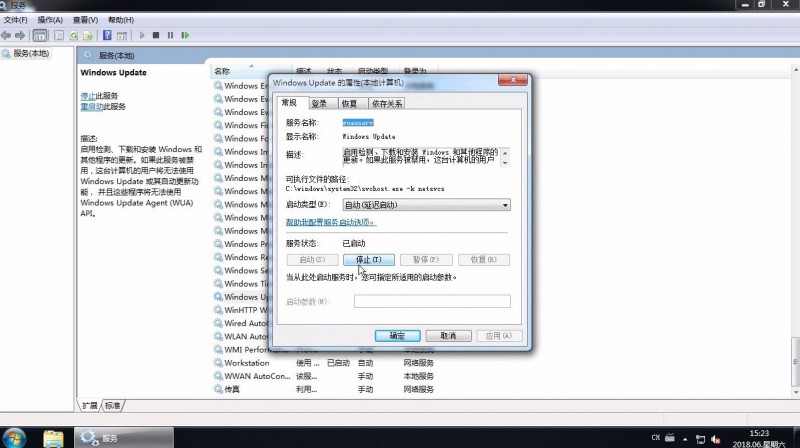Open the 操作(A) menu
This screenshot has width=800, height=448.
click(50, 20)
